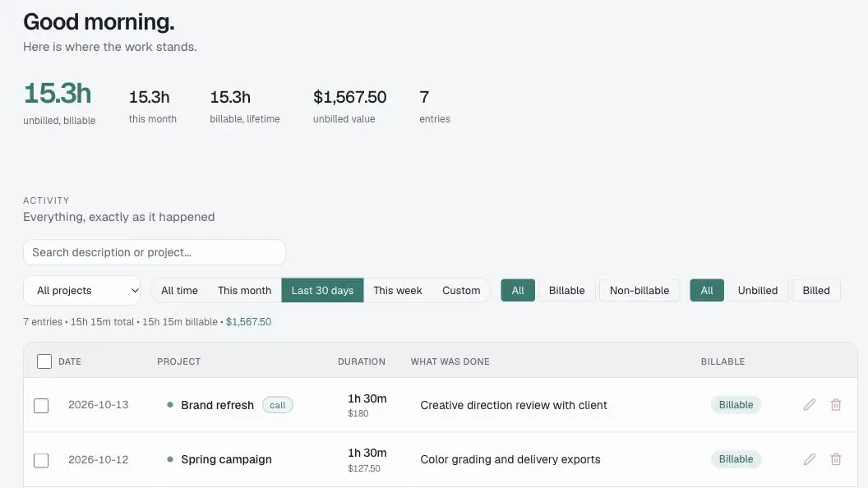Click the 2026-10-13 date cell
The width and height of the screenshot is (868, 488).
(x=99, y=405)
